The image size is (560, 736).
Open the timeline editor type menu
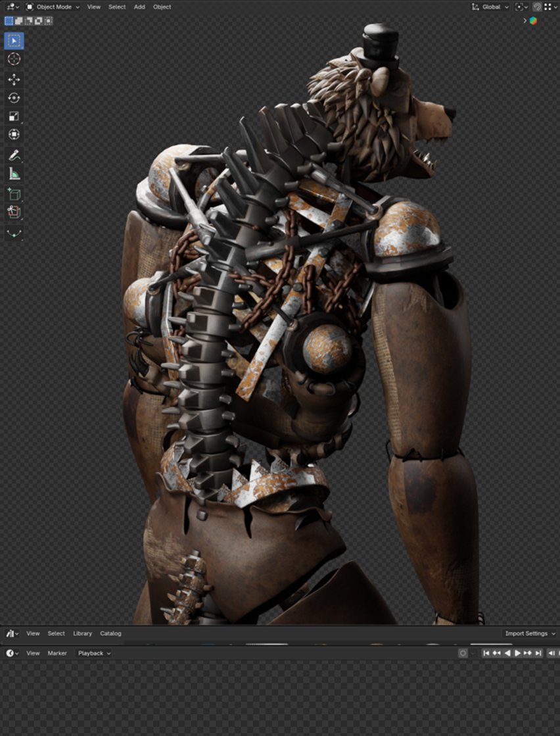[x=12, y=653]
